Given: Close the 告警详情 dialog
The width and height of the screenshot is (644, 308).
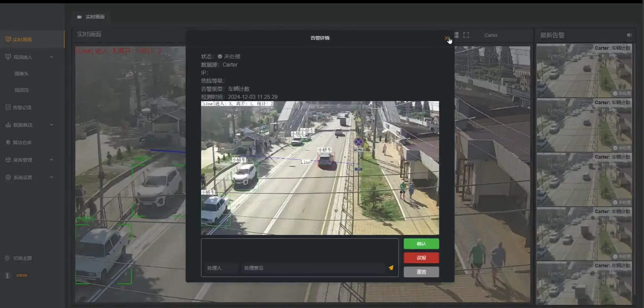Looking at the screenshot, I should 447,38.
